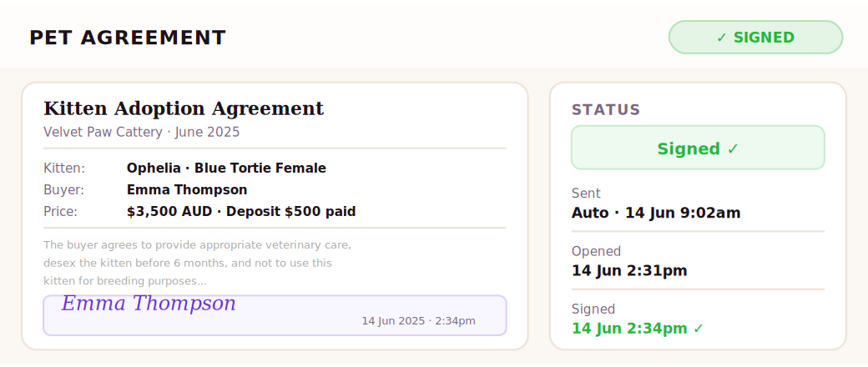Select opened time 14 Jun 2:31pm
The width and height of the screenshot is (868, 367).
coord(629,271)
